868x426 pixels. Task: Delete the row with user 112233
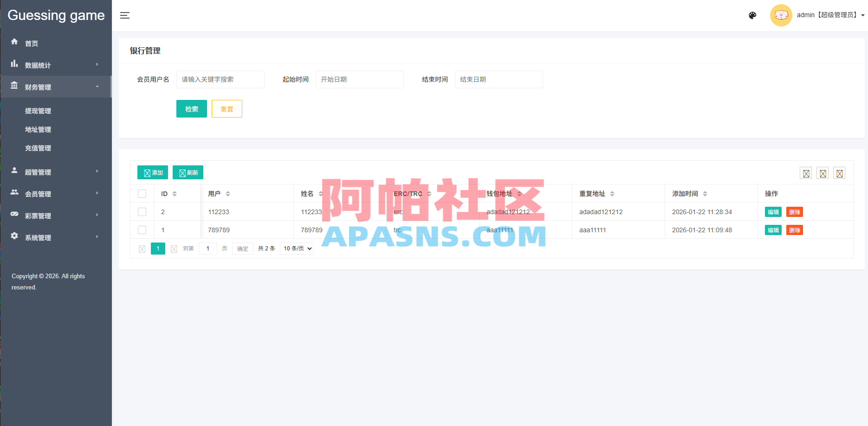(x=795, y=212)
